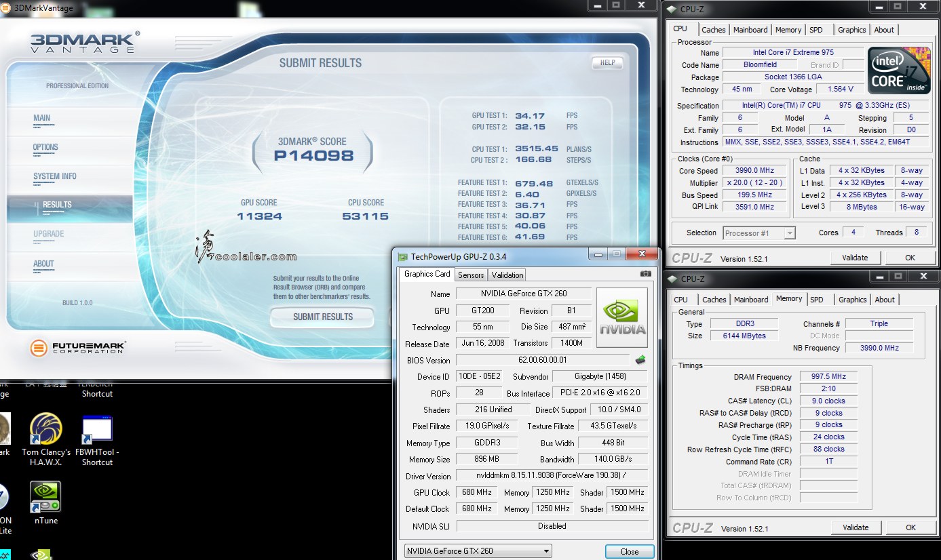This screenshot has height=560, width=941.
Task: Click Core Speed value 3990.0 MHz
Action: (754, 171)
